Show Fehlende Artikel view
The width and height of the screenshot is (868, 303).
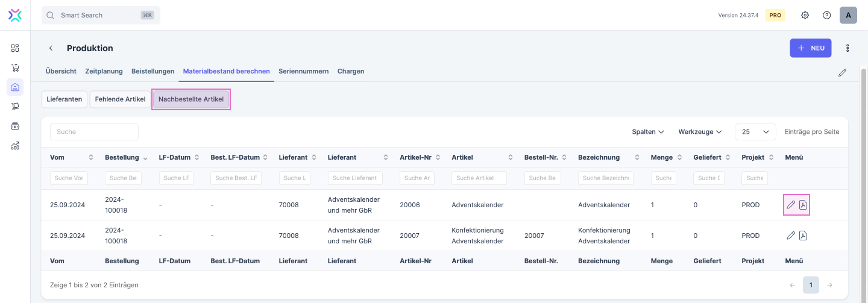click(120, 99)
